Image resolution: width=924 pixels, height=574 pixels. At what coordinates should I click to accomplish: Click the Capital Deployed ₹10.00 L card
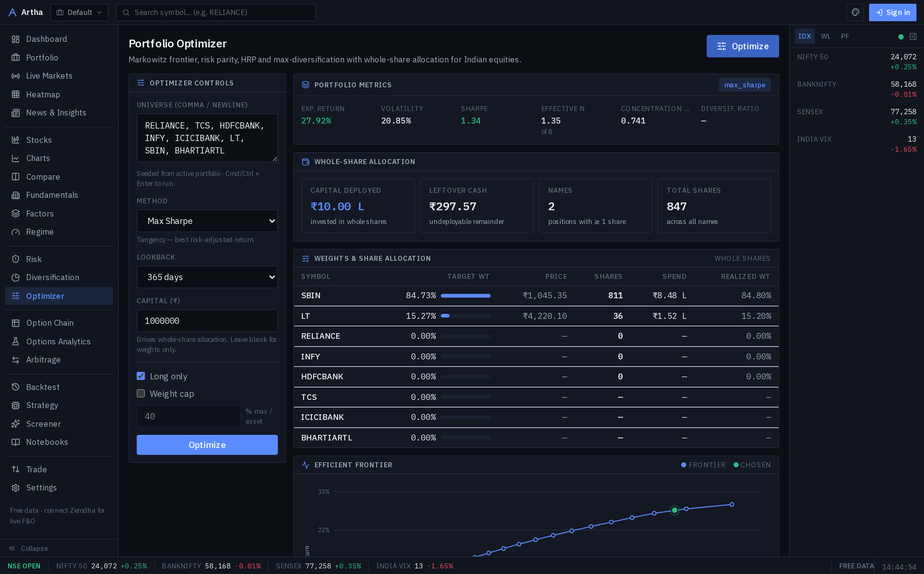coord(358,206)
